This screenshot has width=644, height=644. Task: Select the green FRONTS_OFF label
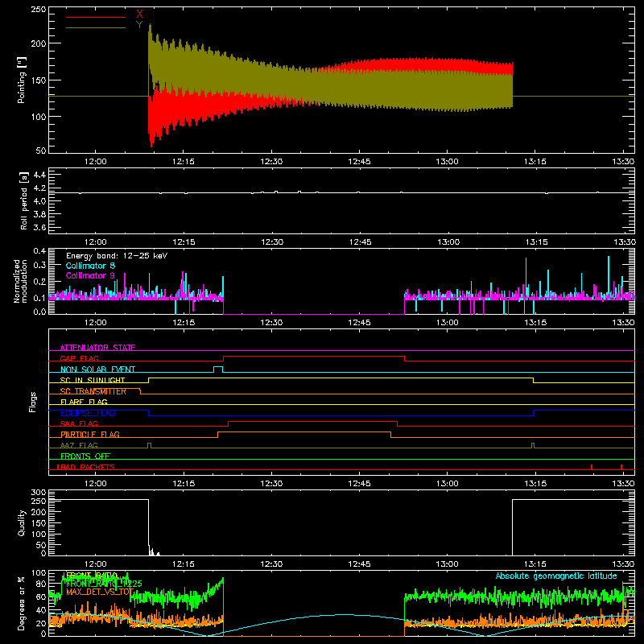85,456
